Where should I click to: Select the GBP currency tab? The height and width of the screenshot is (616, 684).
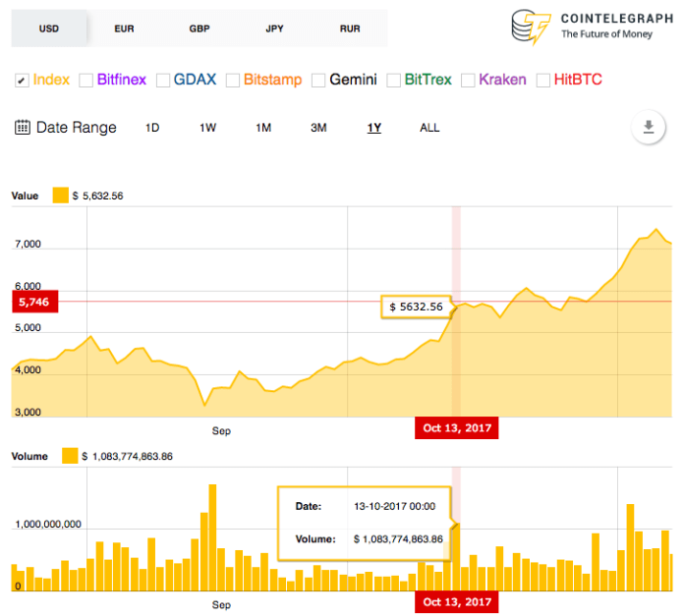click(x=199, y=28)
